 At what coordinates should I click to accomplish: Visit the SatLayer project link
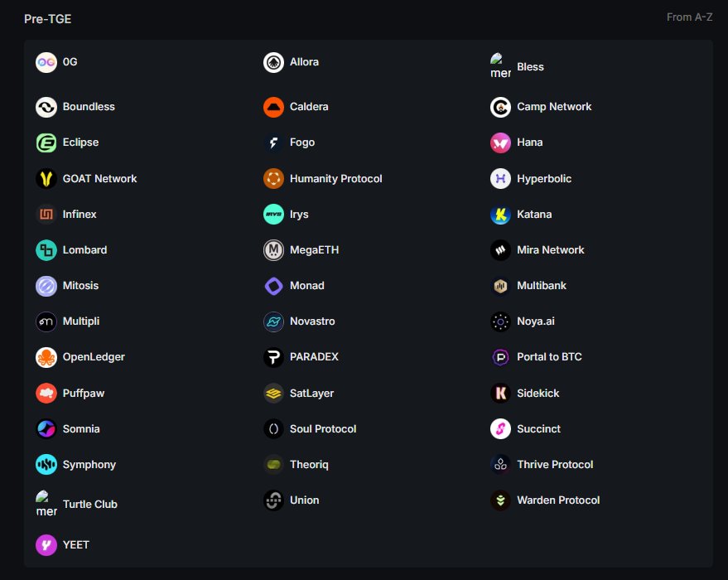311,394
